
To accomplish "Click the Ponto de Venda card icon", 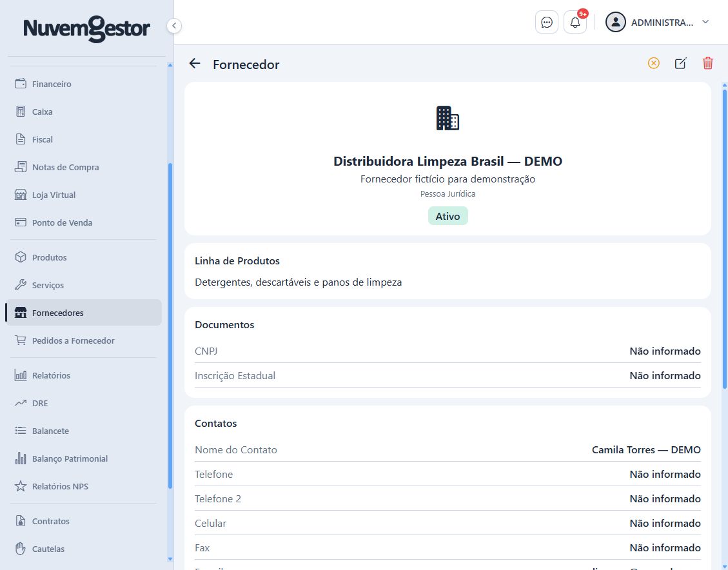I will coord(21,222).
